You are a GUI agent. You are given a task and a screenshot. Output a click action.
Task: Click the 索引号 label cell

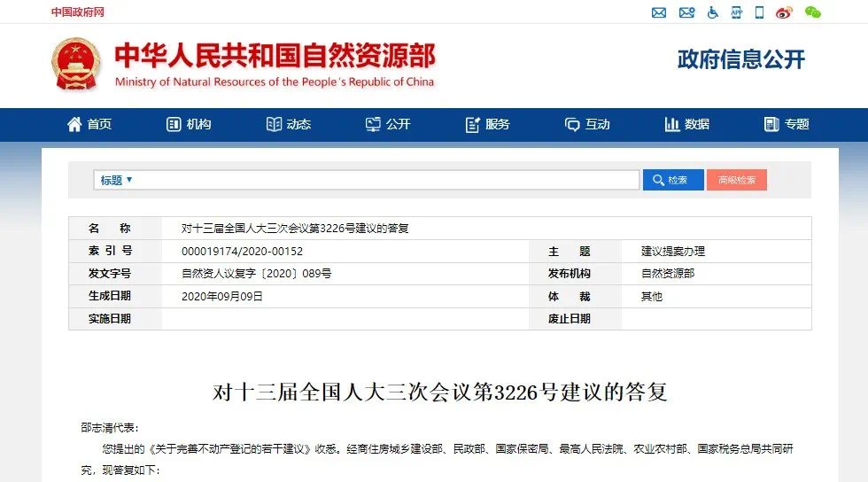point(115,251)
